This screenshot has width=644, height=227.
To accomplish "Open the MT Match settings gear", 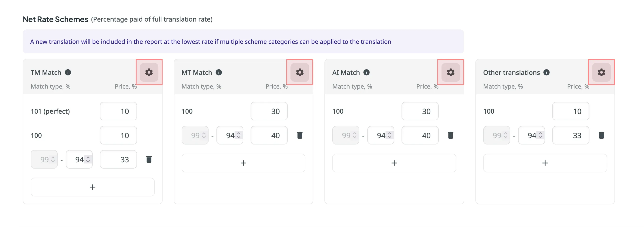I will 300,72.
